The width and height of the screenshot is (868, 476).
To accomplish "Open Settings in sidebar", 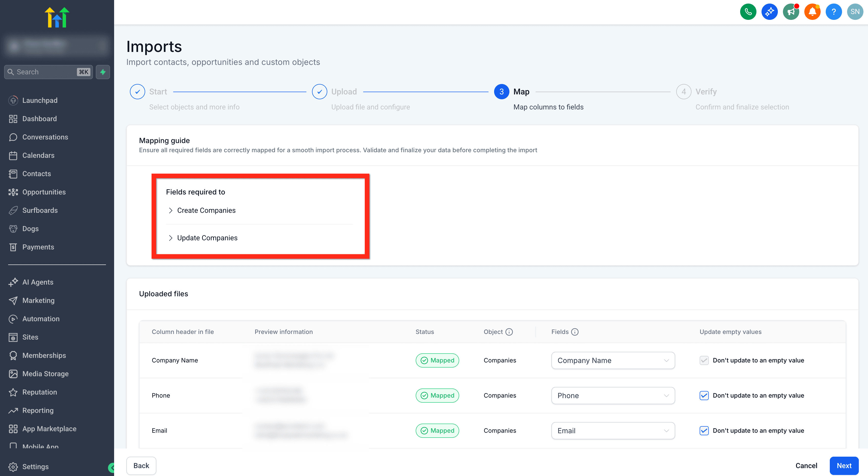I will point(35,467).
